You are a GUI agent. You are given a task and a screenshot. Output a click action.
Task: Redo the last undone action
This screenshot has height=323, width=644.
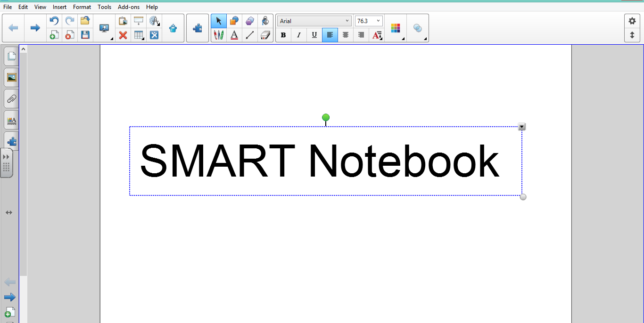(70, 21)
